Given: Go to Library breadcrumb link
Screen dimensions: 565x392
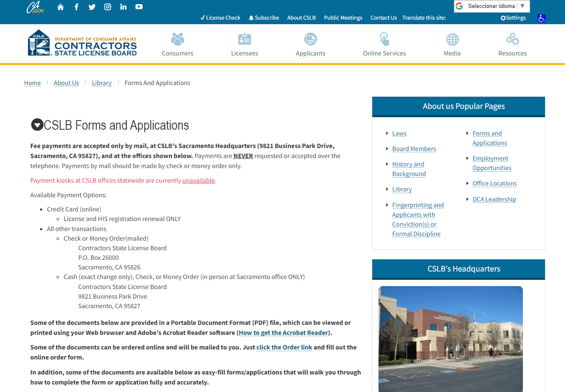Looking at the screenshot, I should [x=102, y=83].
